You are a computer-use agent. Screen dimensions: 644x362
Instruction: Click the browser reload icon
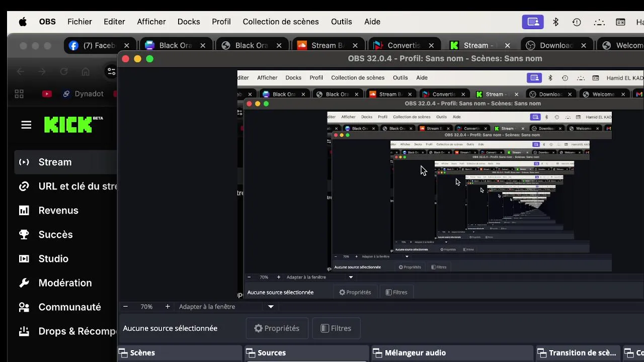pos(64,72)
